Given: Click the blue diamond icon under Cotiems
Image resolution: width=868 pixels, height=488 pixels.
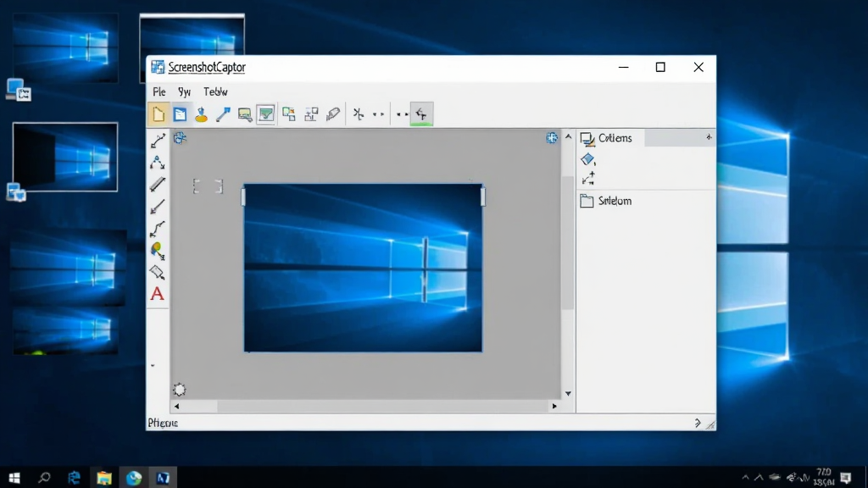Looking at the screenshot, I should [588, 160].
